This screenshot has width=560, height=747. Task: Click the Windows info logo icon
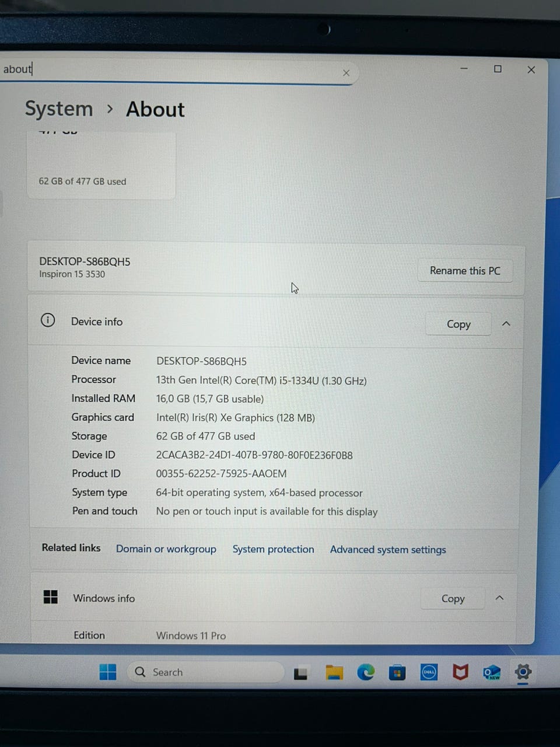point(51,596)
